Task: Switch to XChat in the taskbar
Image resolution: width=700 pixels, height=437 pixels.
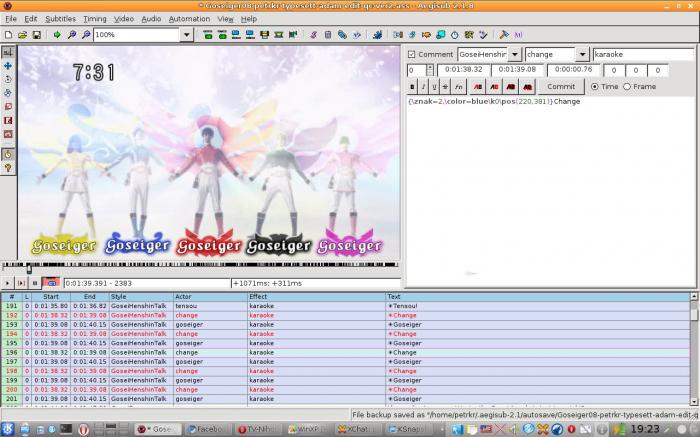Action: coord(358,429)
